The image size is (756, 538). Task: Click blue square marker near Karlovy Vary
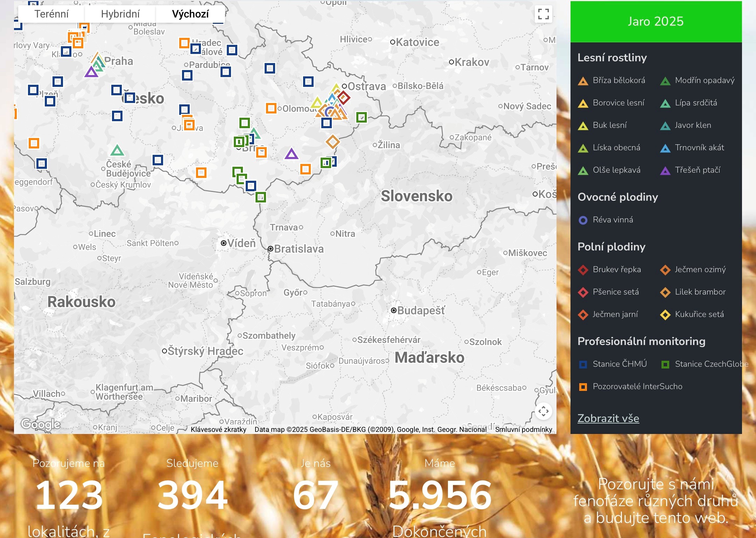point(66,52)
